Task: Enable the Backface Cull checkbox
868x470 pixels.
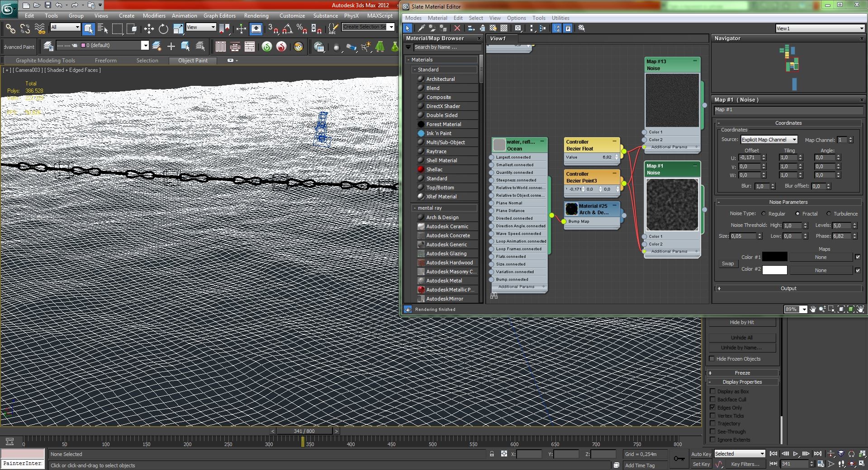Action: click(x=712, y=399)
